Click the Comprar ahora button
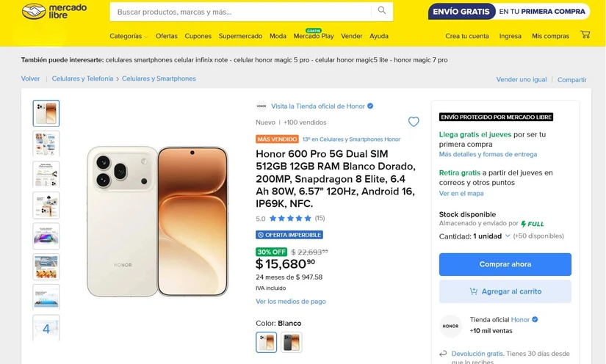This screenshot has height=364, width=606. point(505,264)
